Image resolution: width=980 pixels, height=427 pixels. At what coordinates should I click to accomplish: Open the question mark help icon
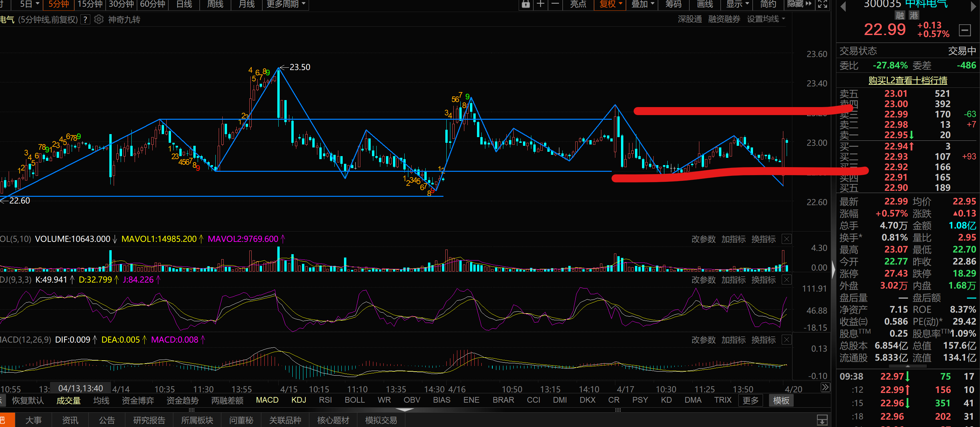pyautogui.click(x=86, y=19)
